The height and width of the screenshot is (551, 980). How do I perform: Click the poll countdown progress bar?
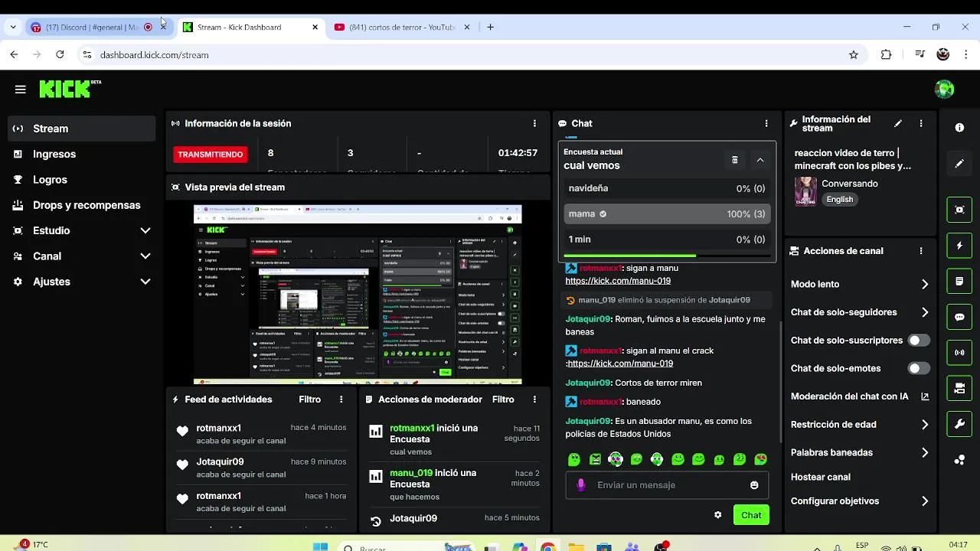[667, 256]
